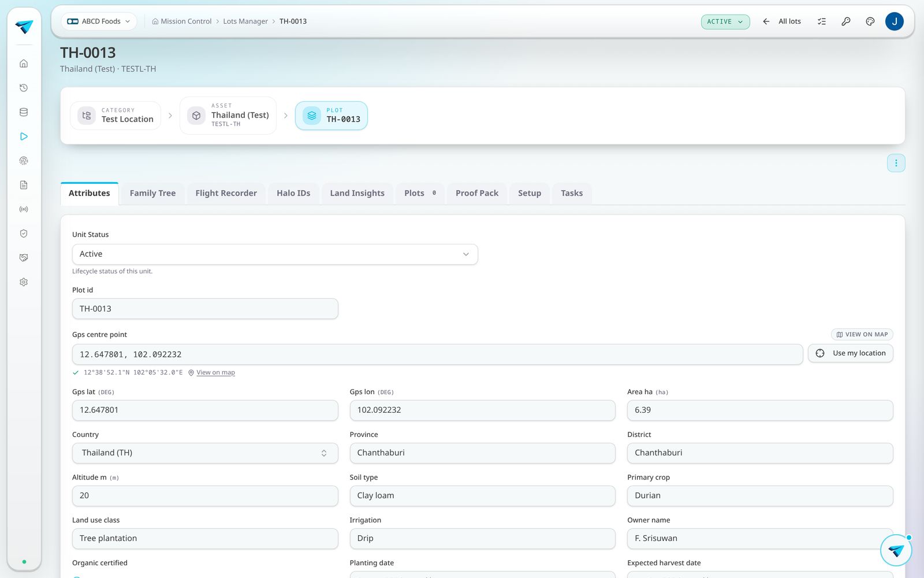Open Lots Manager breadcrumb
Screen dimensions: 924x578
[245, 21]
